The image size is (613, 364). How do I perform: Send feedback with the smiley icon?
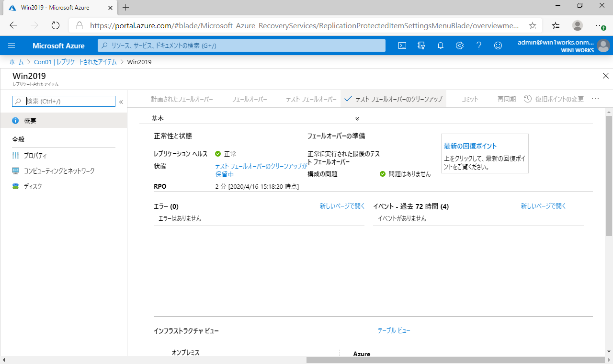point(498,45)
